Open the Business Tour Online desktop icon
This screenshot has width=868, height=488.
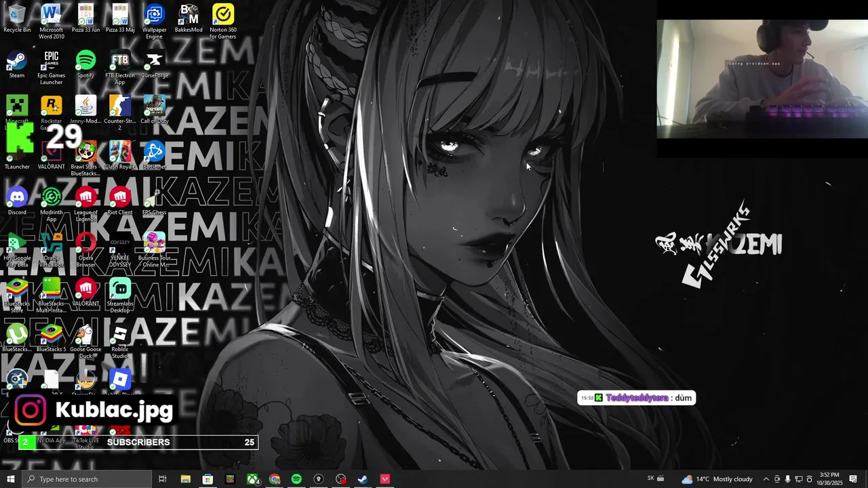click(x=154, y=250)
